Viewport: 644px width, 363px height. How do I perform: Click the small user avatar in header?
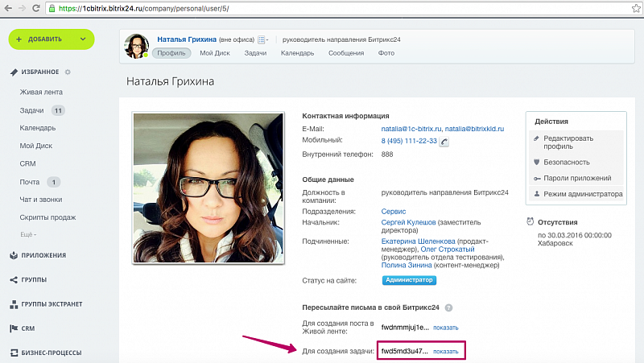137,46
